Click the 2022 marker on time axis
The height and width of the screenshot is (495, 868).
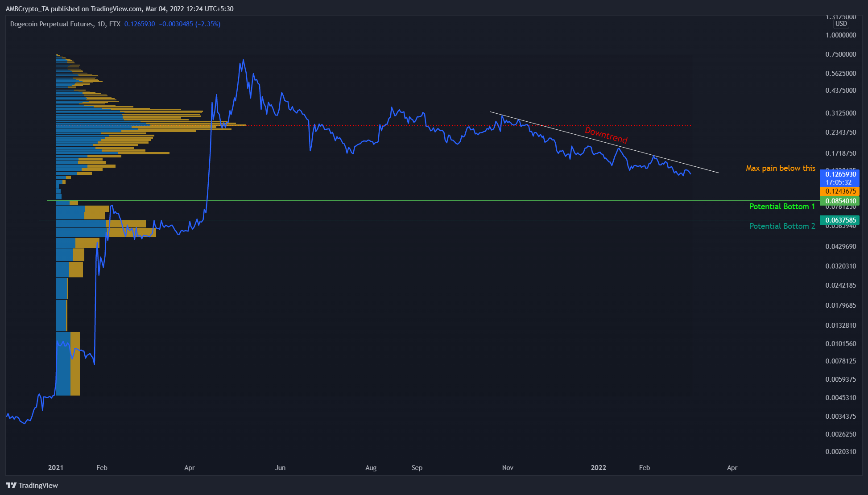[x=598, y=468]
